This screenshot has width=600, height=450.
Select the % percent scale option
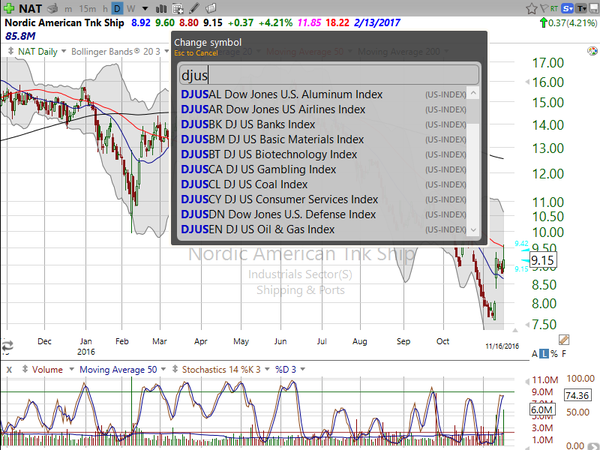[554, 354]
